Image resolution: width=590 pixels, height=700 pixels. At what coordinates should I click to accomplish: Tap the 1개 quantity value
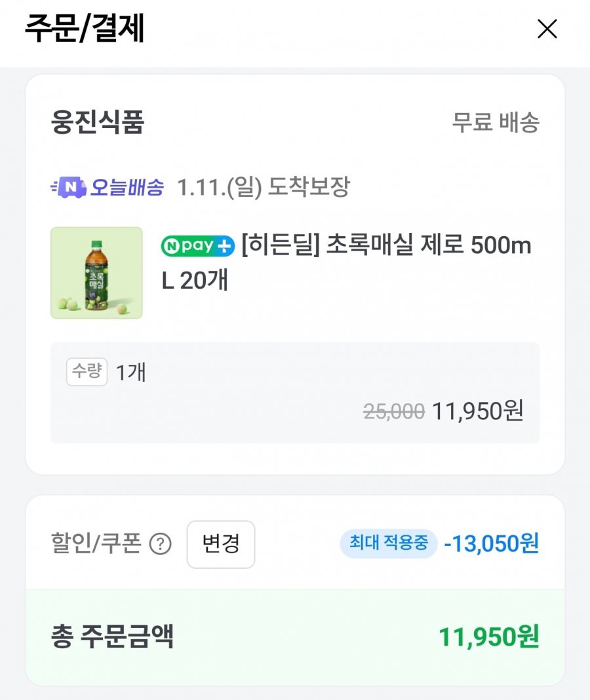[131, 373]
